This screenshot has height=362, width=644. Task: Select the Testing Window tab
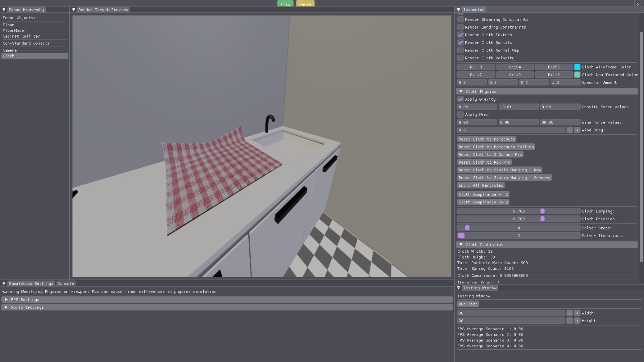click(479, 288)
